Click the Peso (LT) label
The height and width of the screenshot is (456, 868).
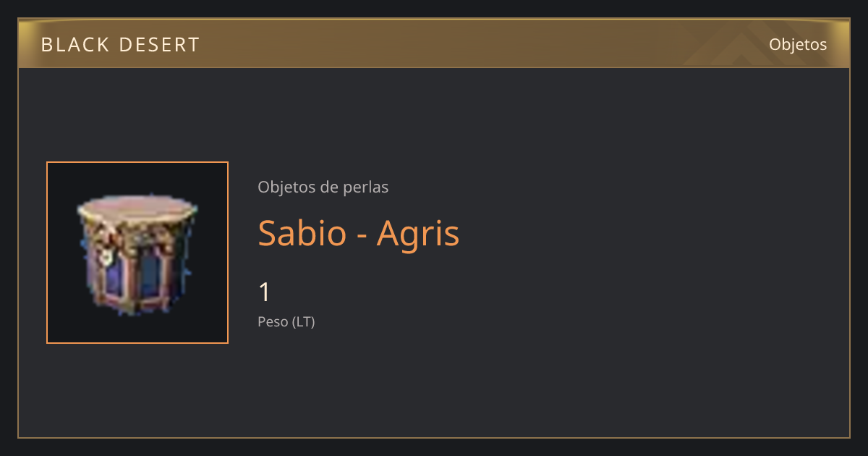point(286,322)
